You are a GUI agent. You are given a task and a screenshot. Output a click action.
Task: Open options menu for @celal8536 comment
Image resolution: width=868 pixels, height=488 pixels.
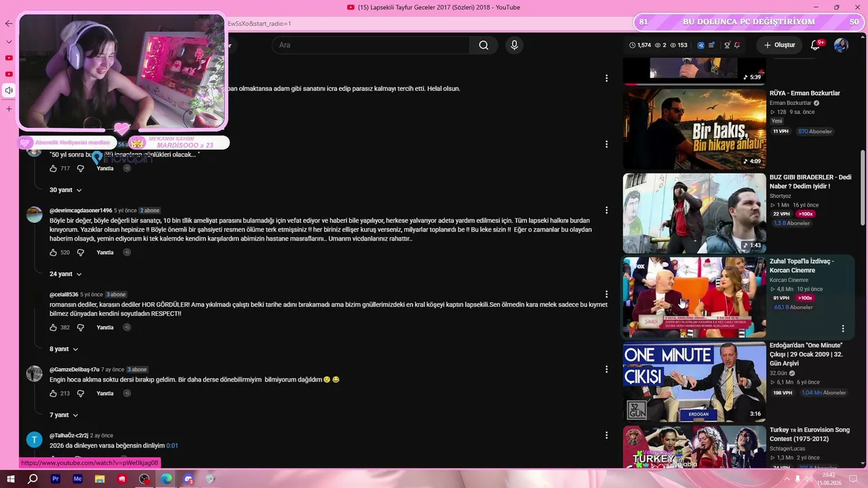click(x=606, y=294)
